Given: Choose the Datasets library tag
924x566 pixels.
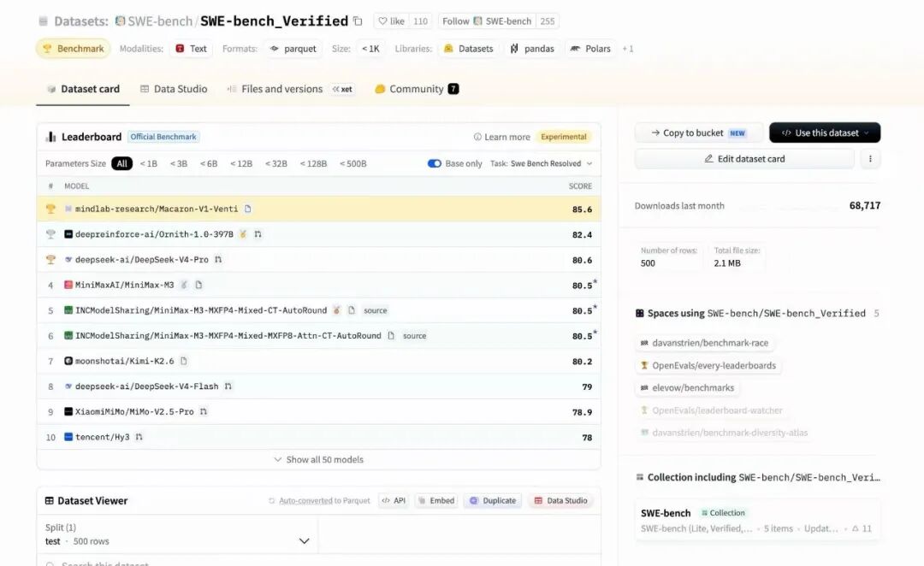Looking at the screenshot, I should click(469, 48).
